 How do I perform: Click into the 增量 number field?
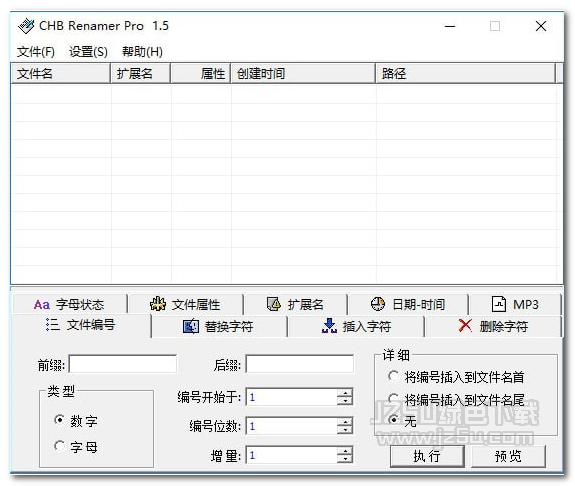(x=292, y=455)
